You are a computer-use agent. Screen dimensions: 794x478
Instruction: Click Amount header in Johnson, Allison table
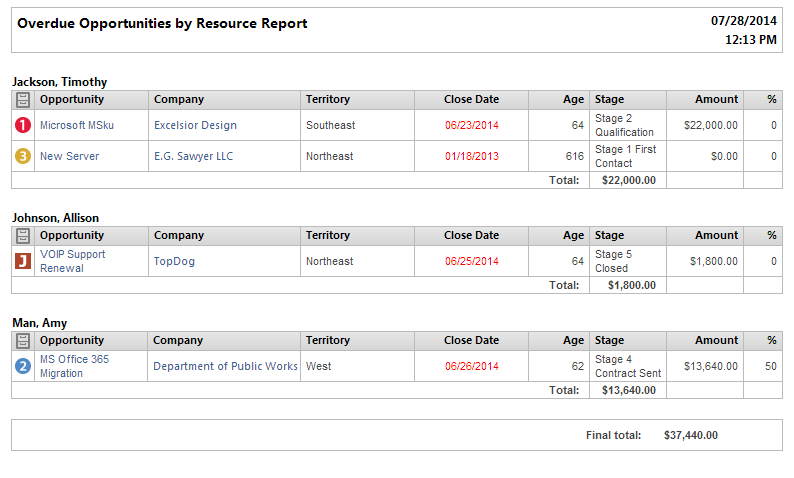(x=716, y=235)
